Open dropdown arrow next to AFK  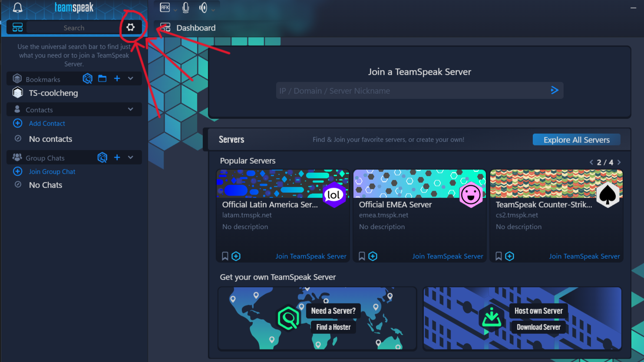[175, 9]
